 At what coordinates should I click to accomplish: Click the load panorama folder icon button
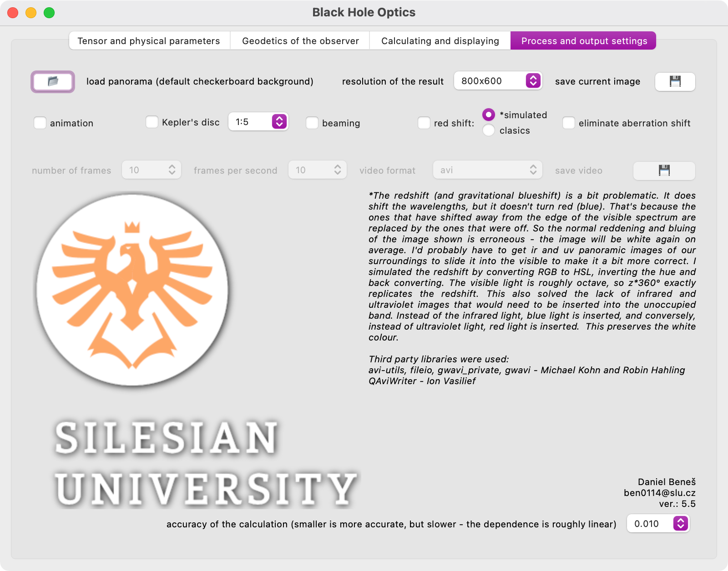(53, 82)
